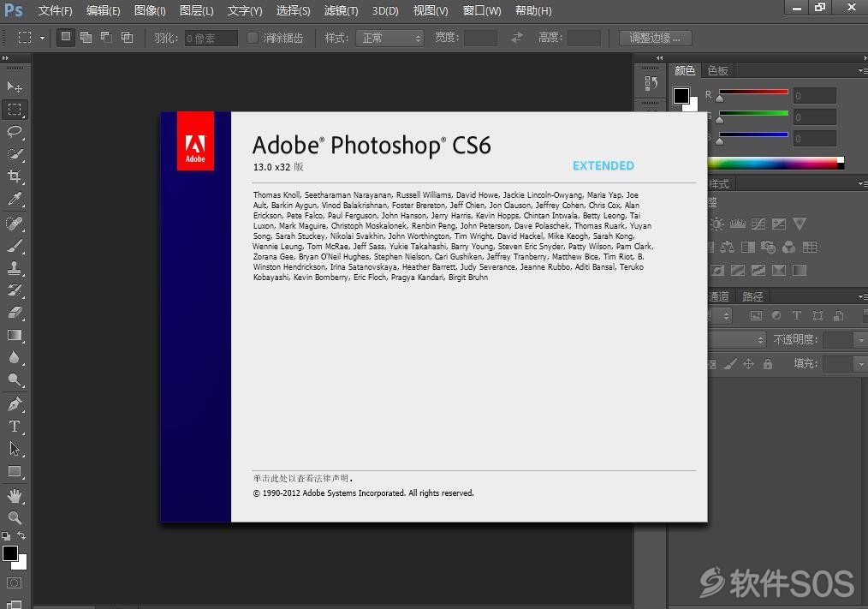Open the Edit menu
868x609 pixels.
[x=103, y=10]
